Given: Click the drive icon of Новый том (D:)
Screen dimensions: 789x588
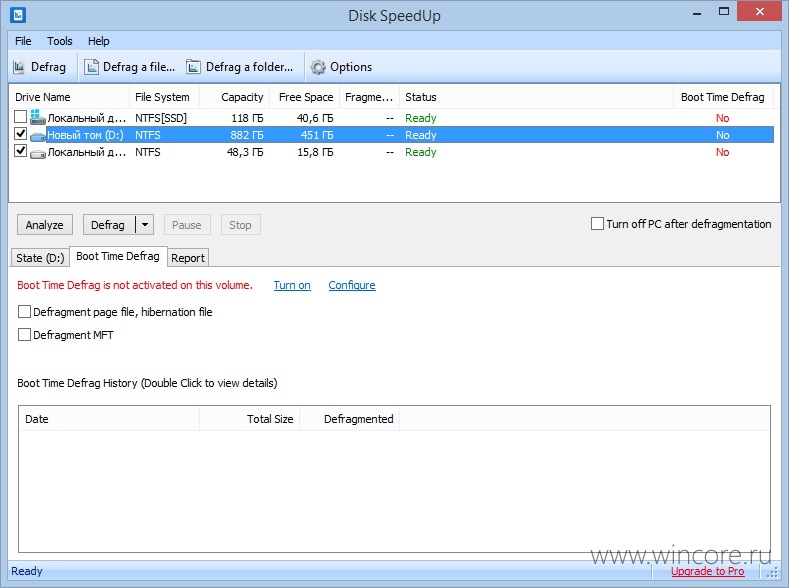Looking at the screenshot, I should (x=37, y=136).
